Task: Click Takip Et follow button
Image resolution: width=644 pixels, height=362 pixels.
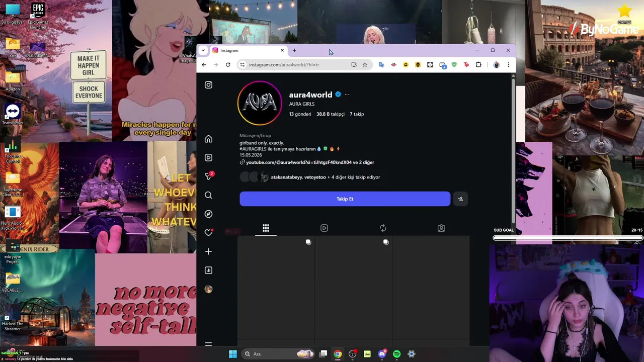Action: pyautogui.click(x=345, y=199)
